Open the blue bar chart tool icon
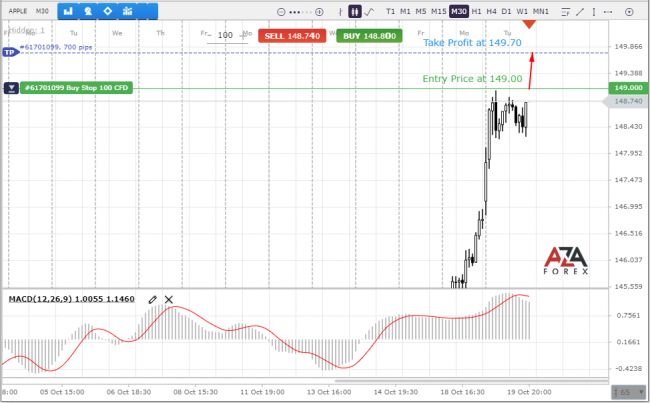Viewport: 650px width, 403px height. point(68,11)
